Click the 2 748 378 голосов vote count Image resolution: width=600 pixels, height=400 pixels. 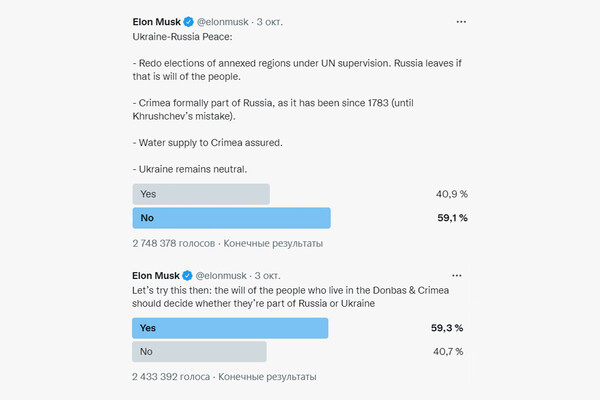pos(174,243)
